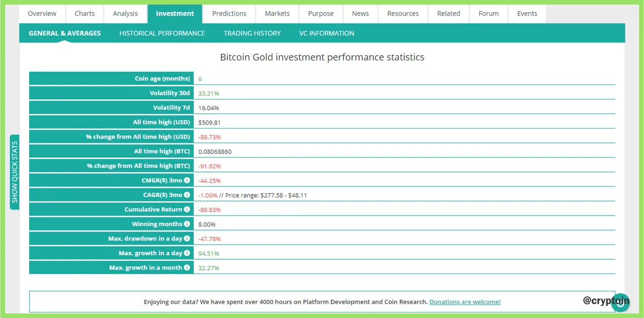Click the -91.92% change from BTC high
The image size is (644, 318).
point(210,166)
